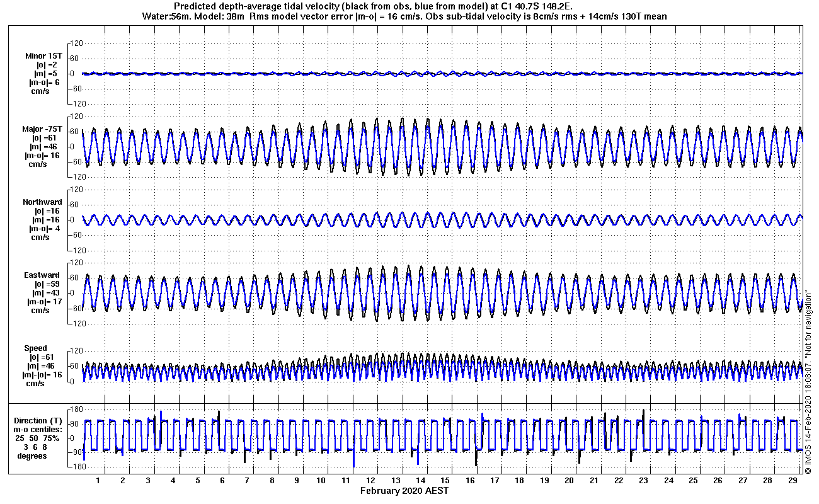Click date tick '29' on the x-axis
Image resolution: width=819 pixels, height=504 pixels.
tap(792, 480)
